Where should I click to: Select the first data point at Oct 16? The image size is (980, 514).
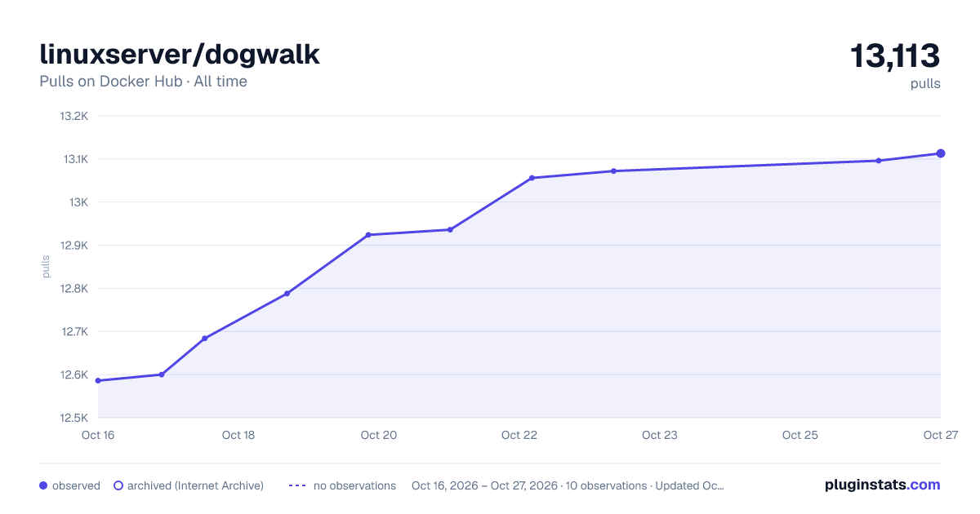[98, 380]
